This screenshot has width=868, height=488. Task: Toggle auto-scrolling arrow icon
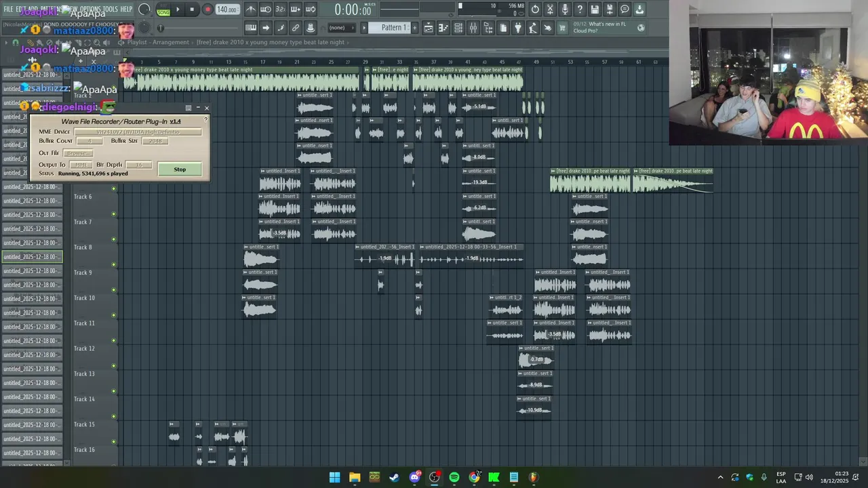click(266, 28)
